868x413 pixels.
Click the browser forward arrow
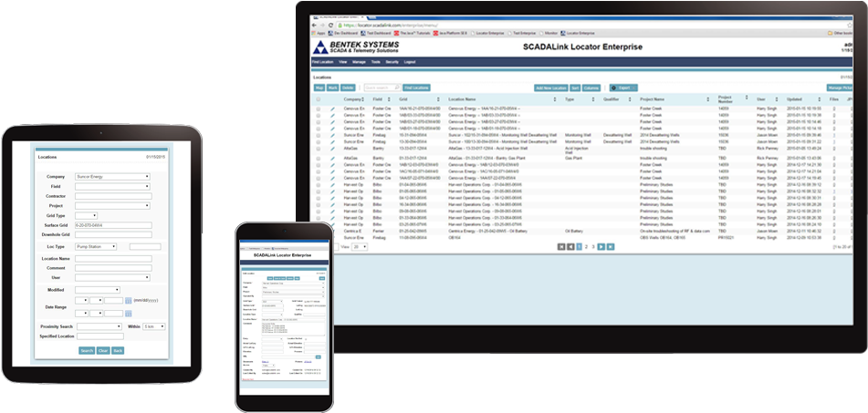click(322, 26)
